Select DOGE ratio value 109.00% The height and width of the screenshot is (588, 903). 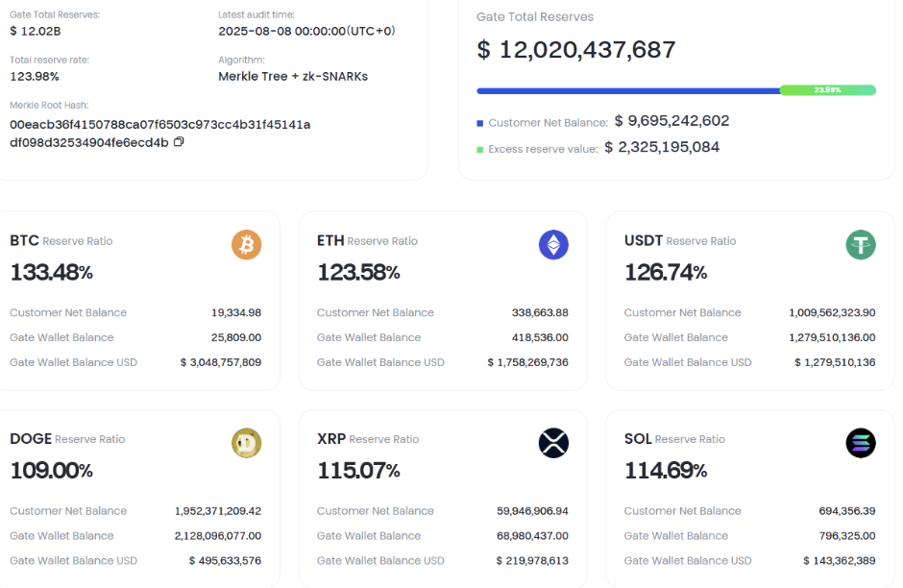(52, 471)
